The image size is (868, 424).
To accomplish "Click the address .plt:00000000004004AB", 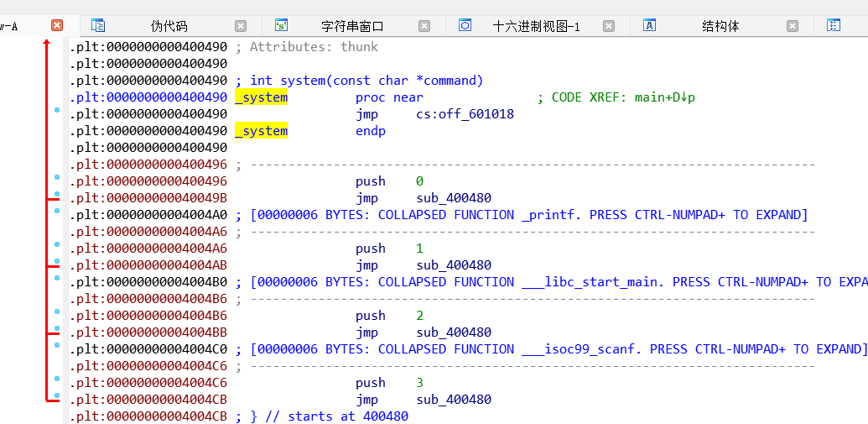I will click(148, 265).
